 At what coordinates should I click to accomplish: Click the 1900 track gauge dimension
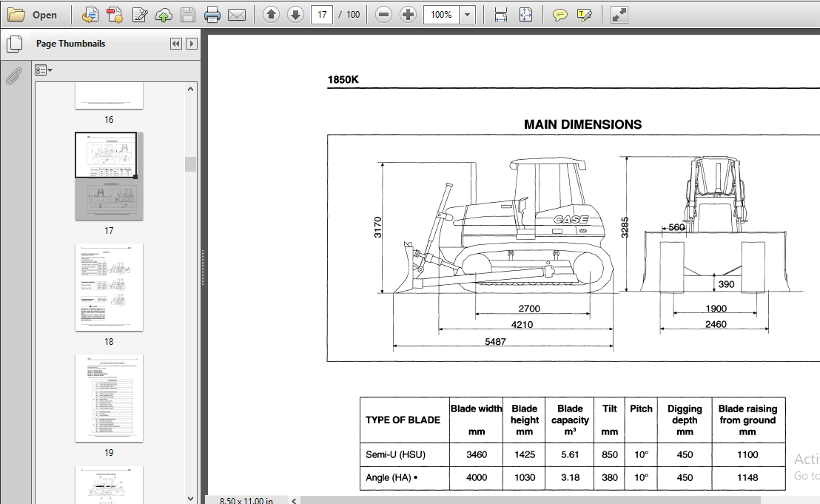716,309
